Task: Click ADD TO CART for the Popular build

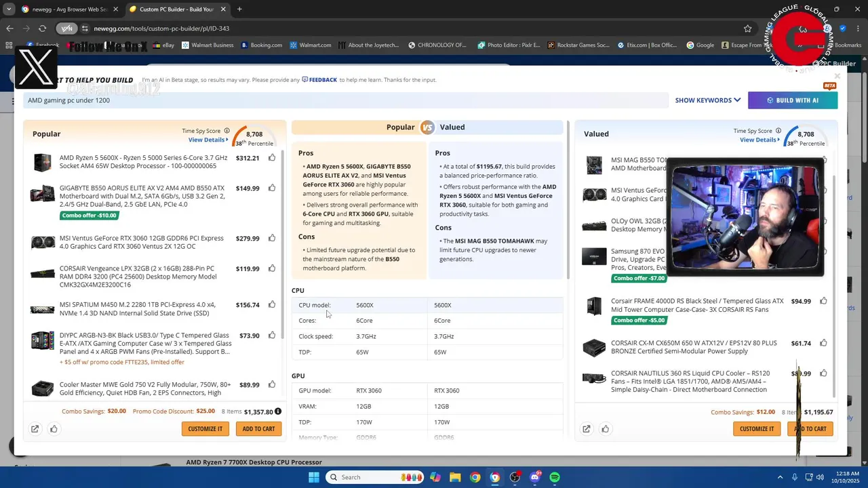Action: (258, 428)
